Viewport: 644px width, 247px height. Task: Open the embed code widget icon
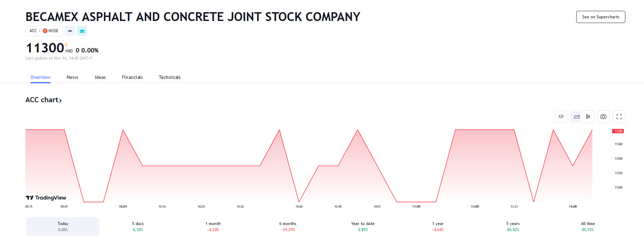click(x=561, y=117)
